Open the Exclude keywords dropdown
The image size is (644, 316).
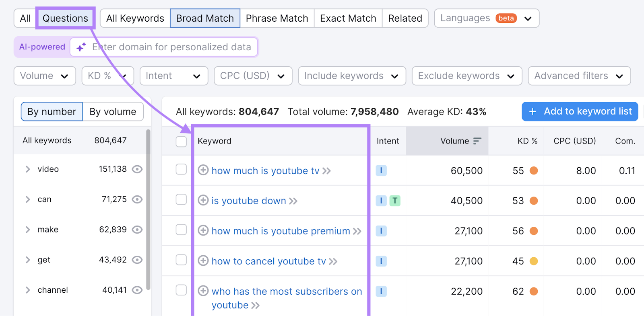click(x=467, y=76)
